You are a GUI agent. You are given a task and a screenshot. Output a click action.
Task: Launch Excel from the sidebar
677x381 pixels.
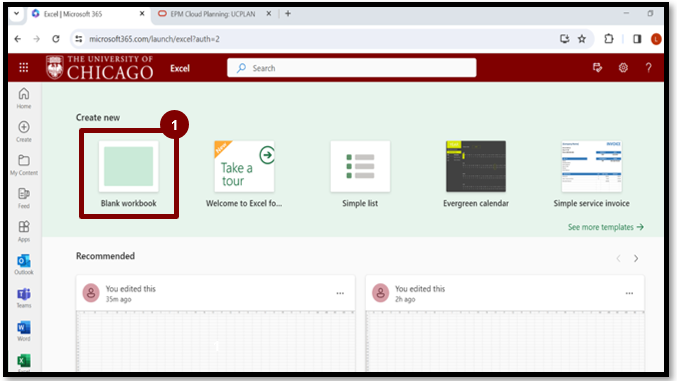[x=24, y=362]
